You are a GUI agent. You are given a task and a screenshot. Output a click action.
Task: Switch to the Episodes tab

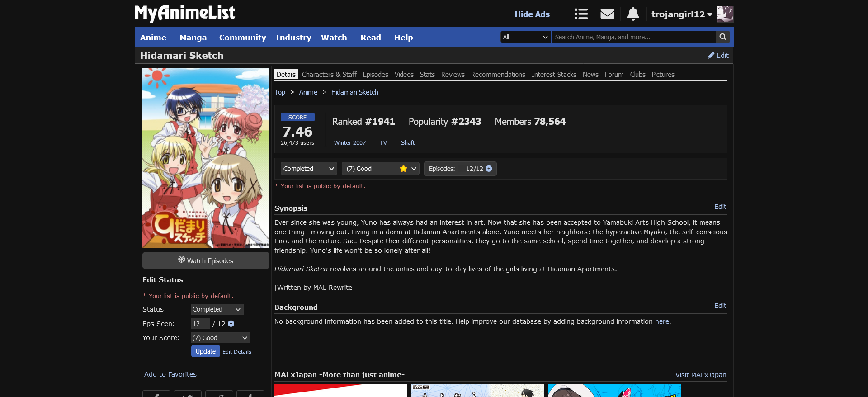[376, 75]
